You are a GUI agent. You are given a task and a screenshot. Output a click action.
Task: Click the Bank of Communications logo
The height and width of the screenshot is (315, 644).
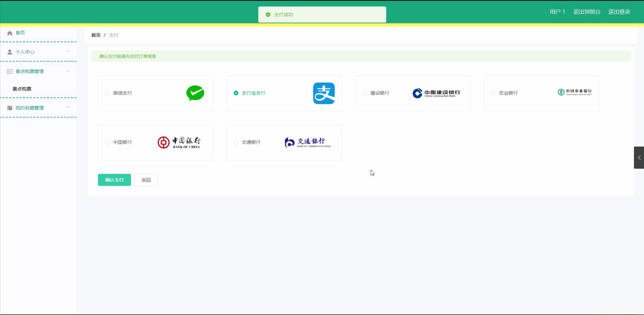308,143
